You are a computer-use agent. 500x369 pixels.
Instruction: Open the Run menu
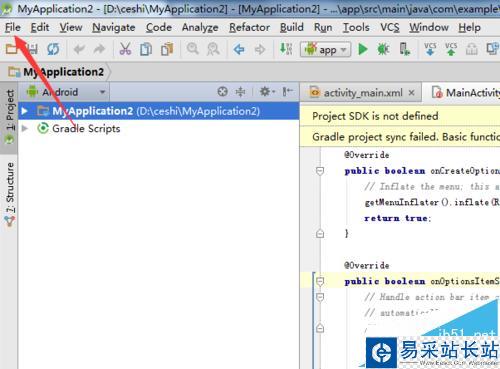[323, 27]
